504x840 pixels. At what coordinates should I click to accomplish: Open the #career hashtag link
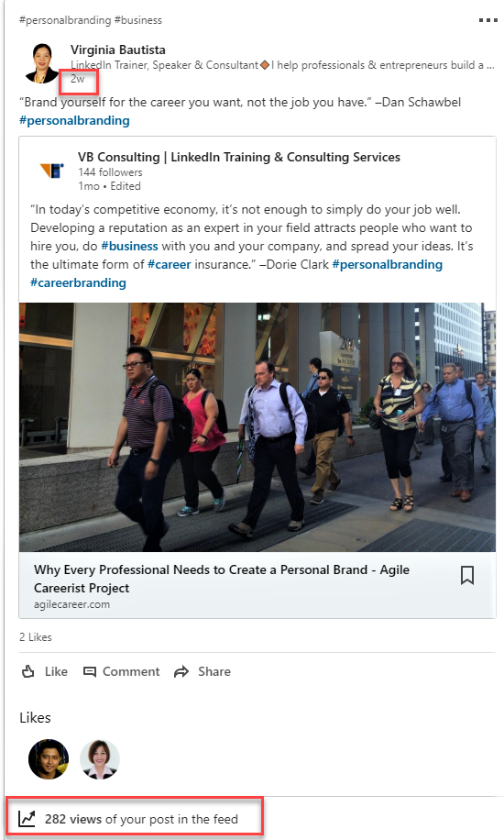(170, 264)
